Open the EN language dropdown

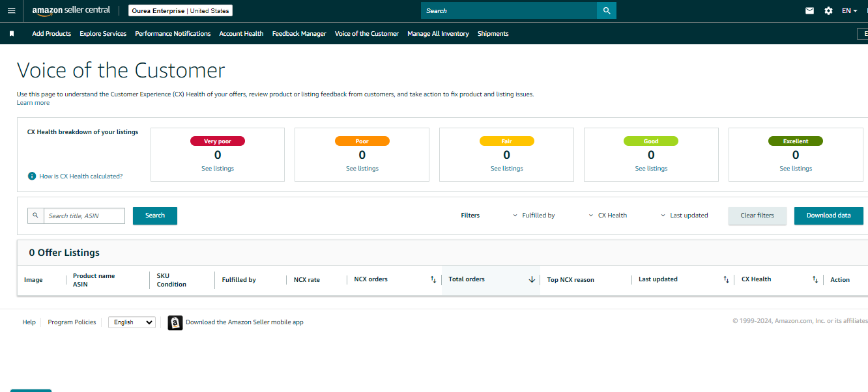tap(849, 10)
